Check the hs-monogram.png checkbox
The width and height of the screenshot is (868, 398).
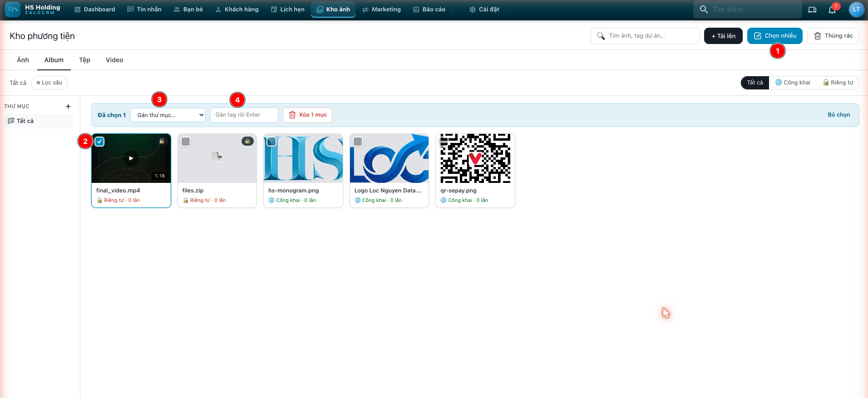(x=271, y=142)
